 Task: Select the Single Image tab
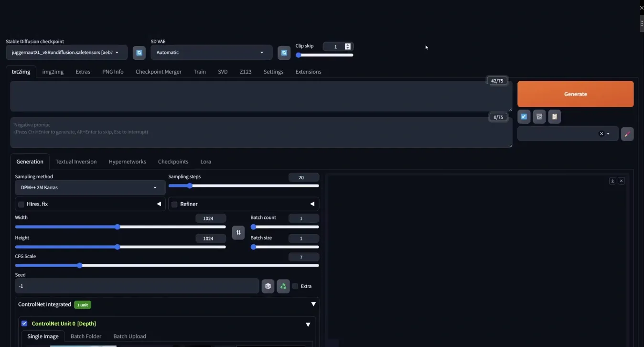tap(43, 336)
